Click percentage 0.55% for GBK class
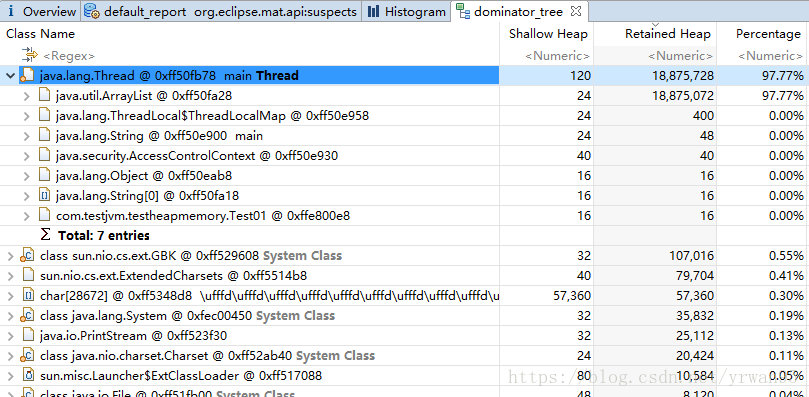The width and height of the screenshot is (809, 397). tap(786, 256)
